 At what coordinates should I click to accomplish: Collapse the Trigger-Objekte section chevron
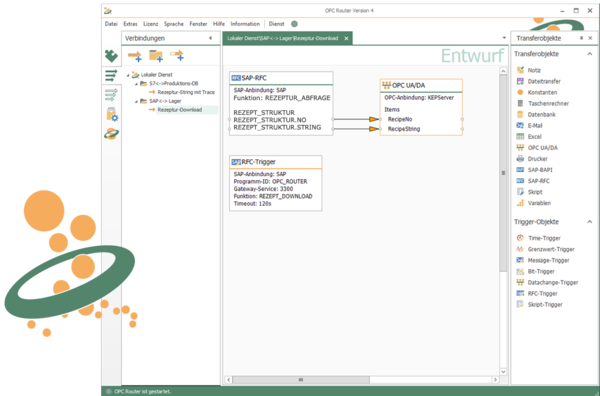pyautogui.click(x=590, y=222)
